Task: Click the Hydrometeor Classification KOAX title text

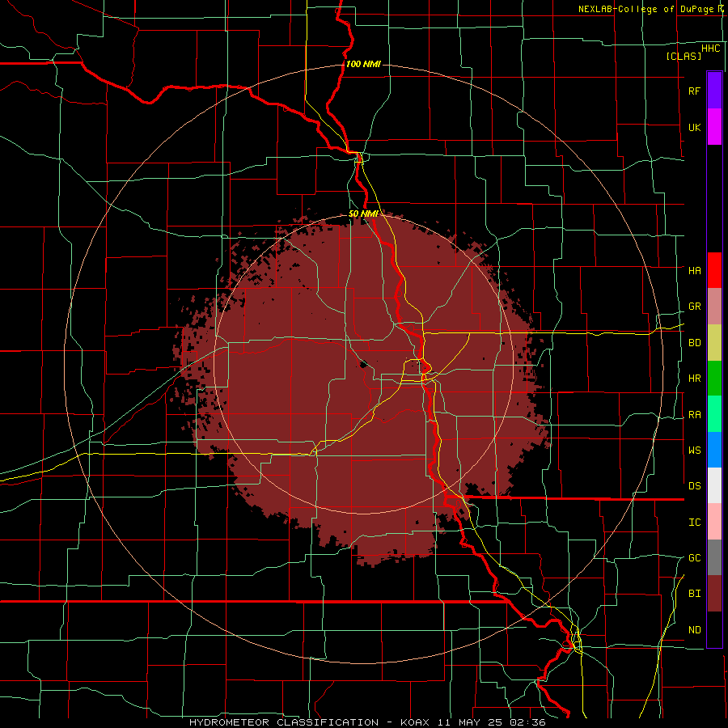Action: point(367,722)
